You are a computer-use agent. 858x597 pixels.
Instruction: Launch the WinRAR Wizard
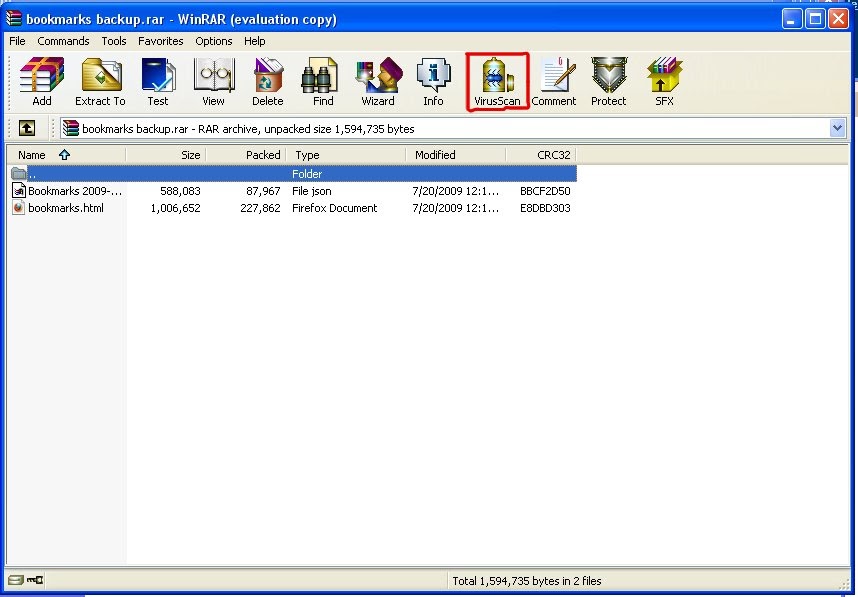pos(378,80)
